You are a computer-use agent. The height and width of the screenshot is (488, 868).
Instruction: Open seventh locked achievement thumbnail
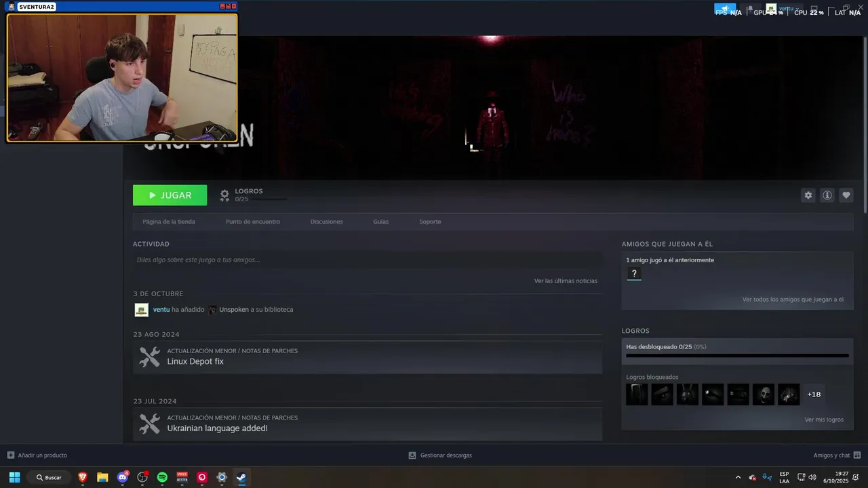789,394
